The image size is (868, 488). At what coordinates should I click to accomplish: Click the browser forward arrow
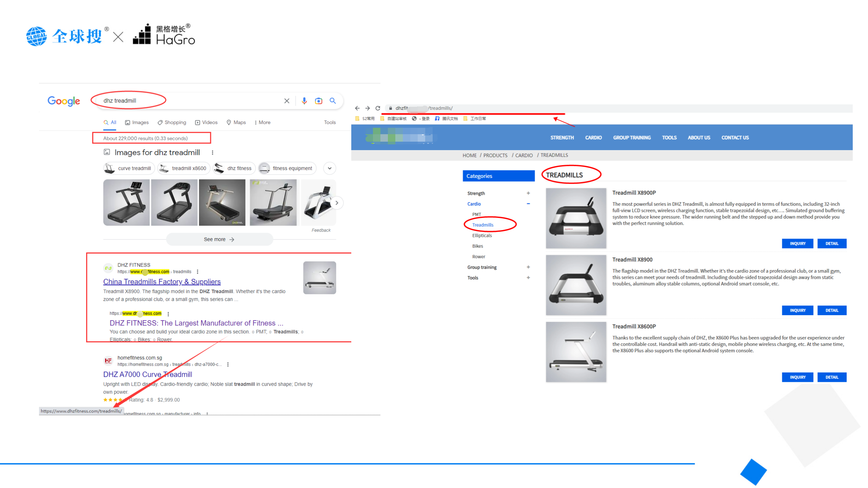point(367,108)
